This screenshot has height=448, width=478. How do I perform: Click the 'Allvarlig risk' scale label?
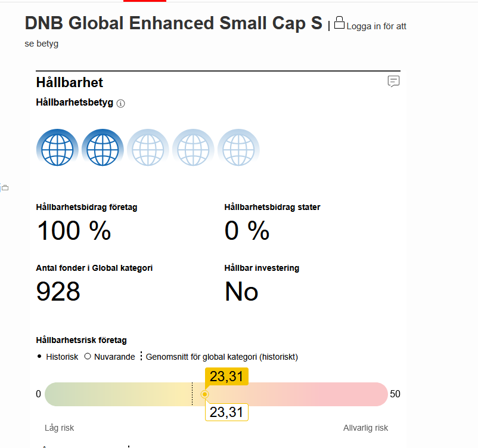(365, 428)
